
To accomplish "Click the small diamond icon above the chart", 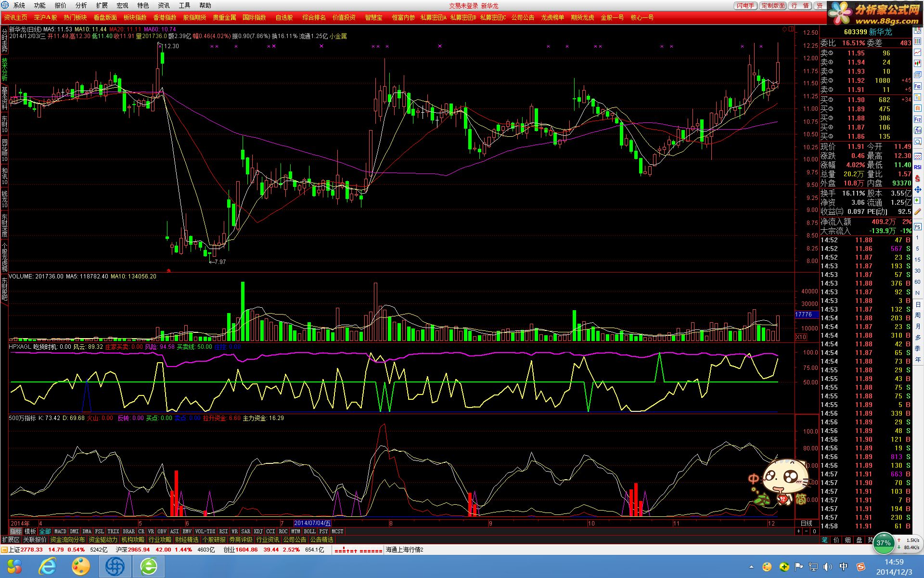I will point(784,29).
